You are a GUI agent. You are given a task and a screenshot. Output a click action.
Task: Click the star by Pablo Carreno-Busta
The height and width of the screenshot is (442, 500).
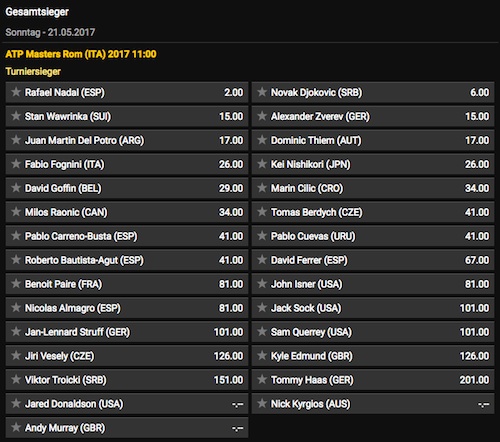(x=16, y=236)
